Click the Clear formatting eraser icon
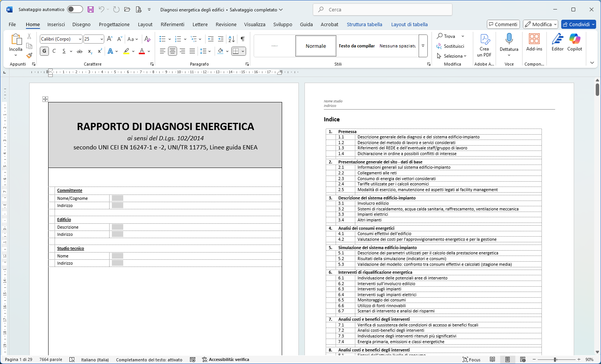This screenshot has width=601, height=364. tap(148, 39)
